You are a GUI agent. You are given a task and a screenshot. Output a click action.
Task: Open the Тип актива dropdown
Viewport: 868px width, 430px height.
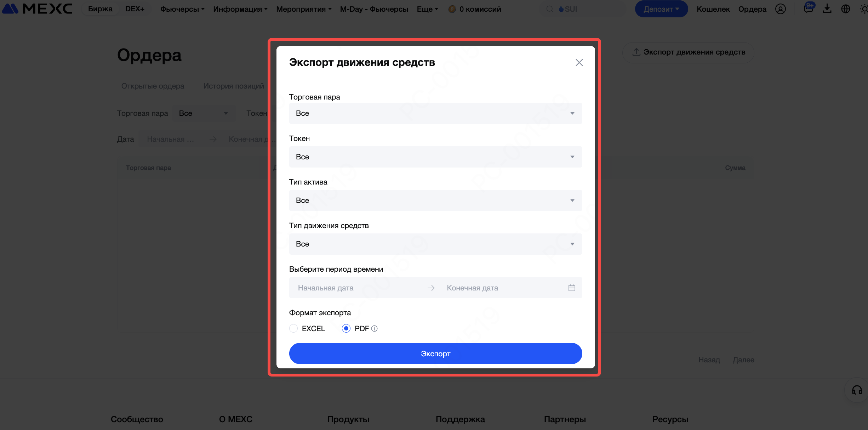coord(435,200)
